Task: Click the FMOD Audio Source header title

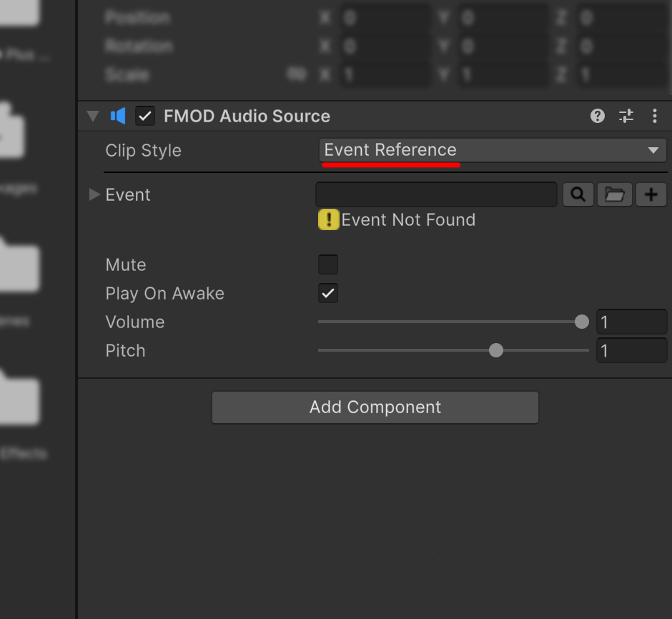Action: tap(247, 116)
